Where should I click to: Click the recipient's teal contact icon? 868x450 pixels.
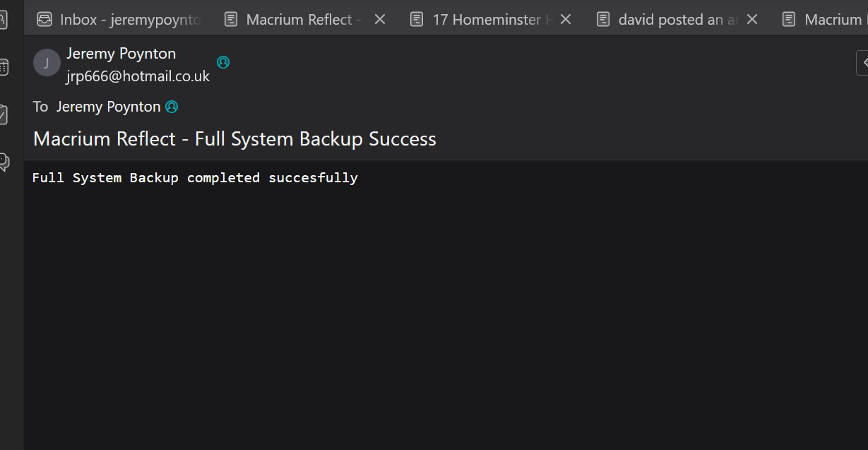coord(172,107)
